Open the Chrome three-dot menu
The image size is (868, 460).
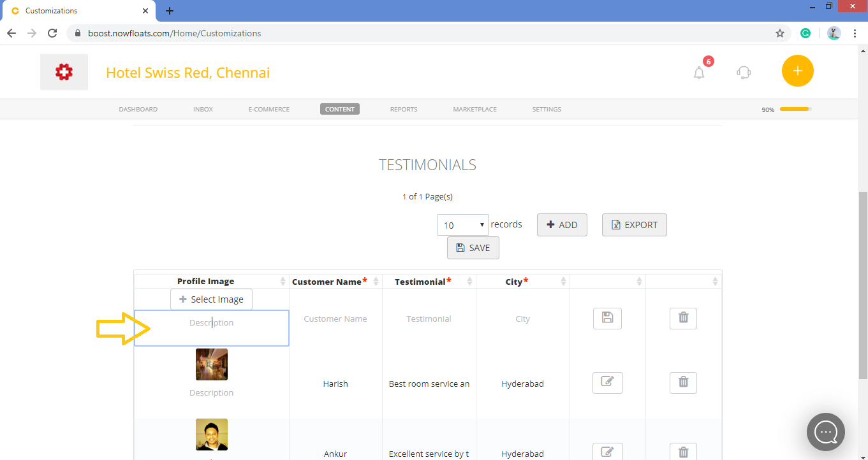[x=855, y=33]
